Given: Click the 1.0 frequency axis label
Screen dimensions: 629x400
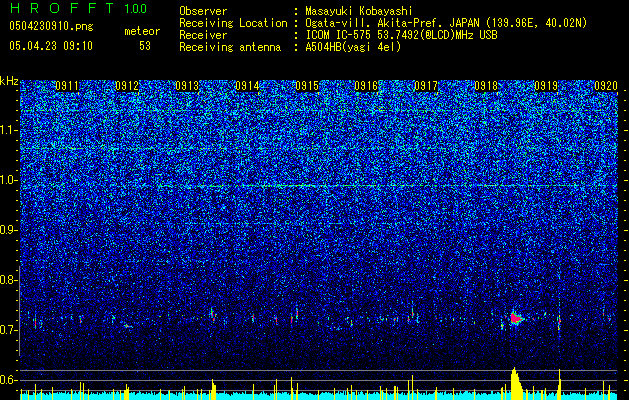Looking at the screenshot, I should (x=8, y=181).
